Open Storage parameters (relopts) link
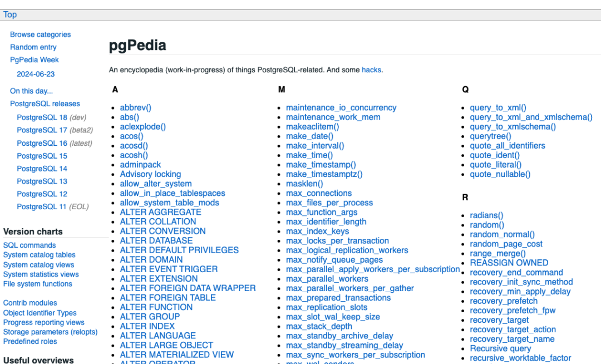Viewport: 601px width, 364px height. [50, 332]
